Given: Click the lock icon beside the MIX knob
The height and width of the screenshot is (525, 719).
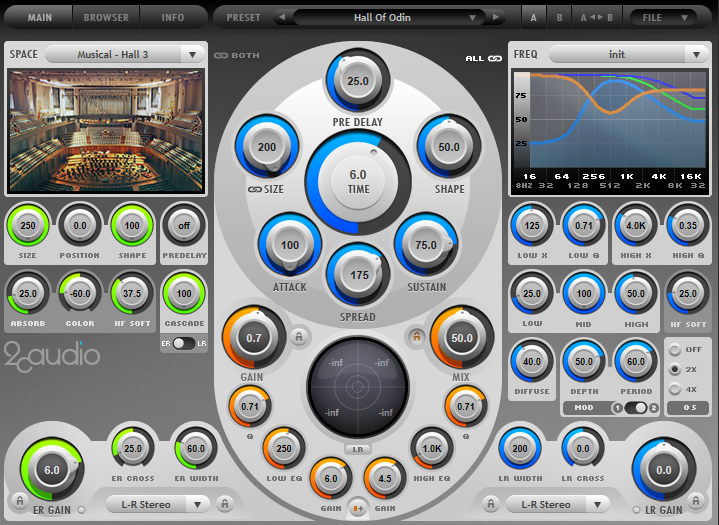Looking at the screenshot, I should 416,337.
